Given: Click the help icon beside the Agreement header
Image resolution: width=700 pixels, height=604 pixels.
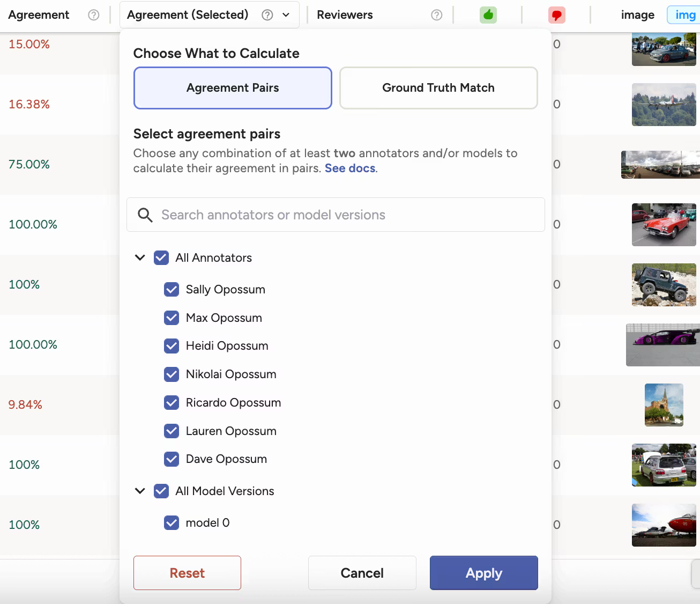Looking at the screenshot, I should click(94, 14).
